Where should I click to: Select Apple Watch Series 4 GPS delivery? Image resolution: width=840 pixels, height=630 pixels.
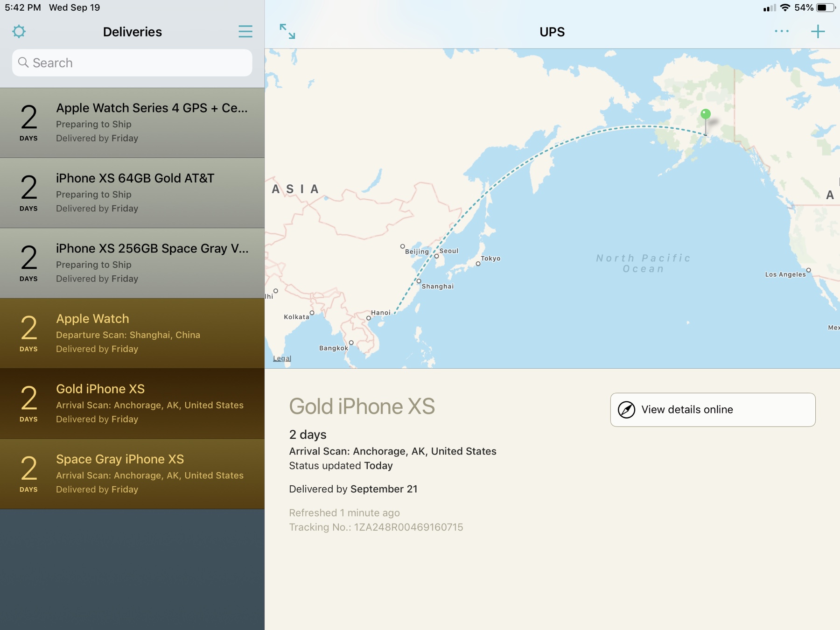click(132, 123)
